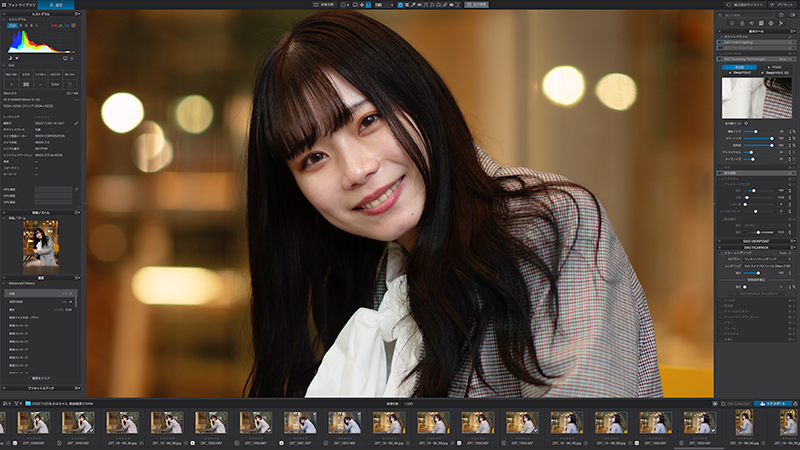Select the DeepPRIME denoising mode
The height and width of the screenshot is (450, 800).
[741, 72]
